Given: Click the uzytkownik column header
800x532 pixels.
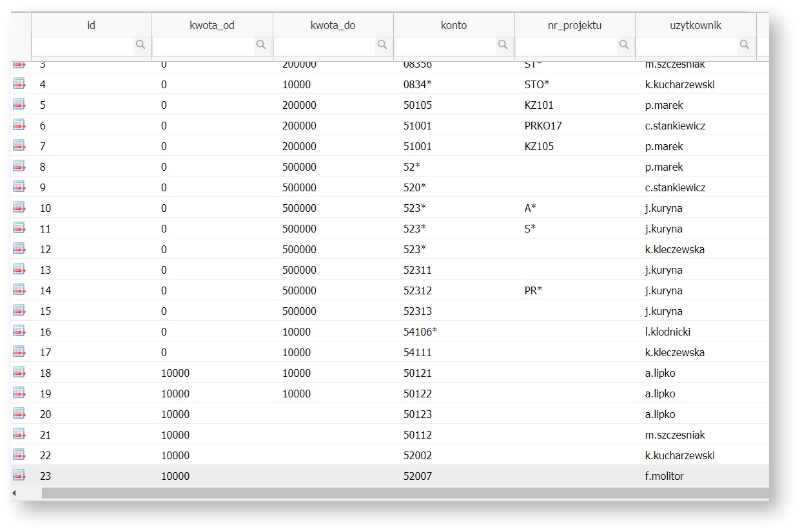Looking at the screenshot, I should pos(695,26).
